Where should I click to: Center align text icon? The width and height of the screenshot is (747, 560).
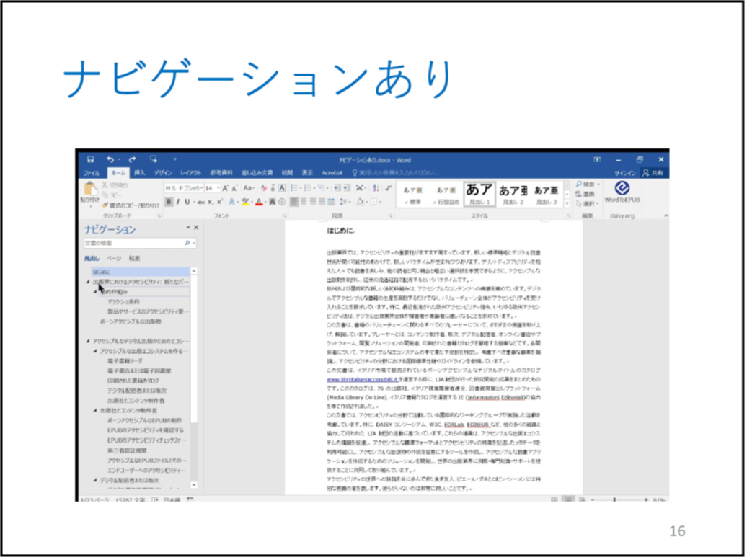point(304,202)
